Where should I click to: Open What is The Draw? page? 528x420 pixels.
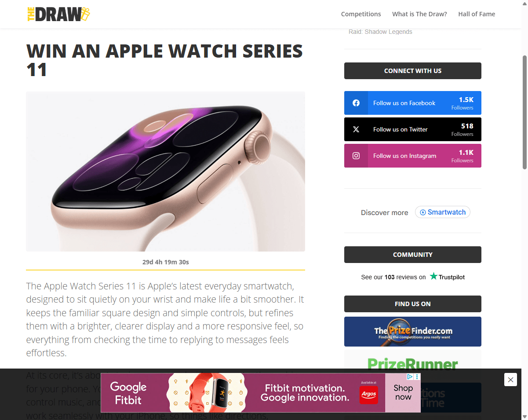coord(419,14)
